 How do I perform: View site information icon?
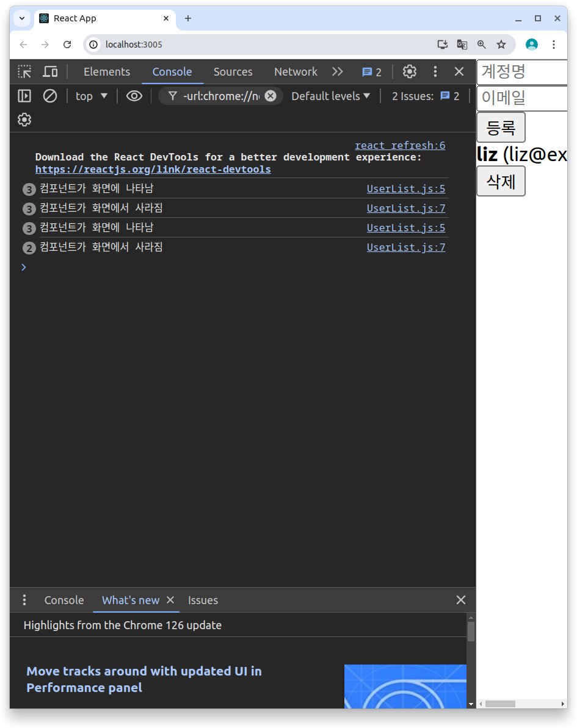(93, 45)
